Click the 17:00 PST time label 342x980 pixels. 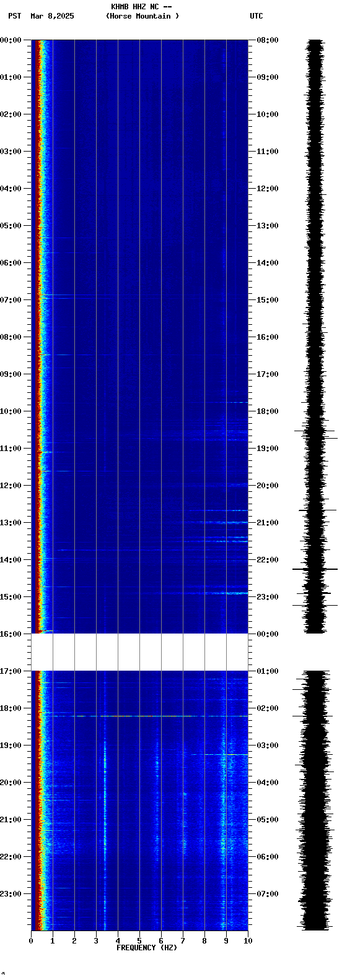click(11, 671)
